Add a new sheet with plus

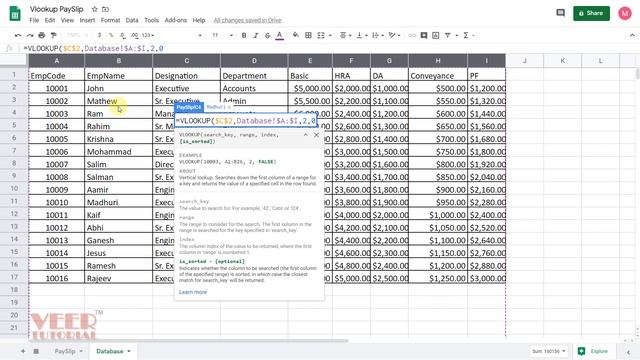[23, 351]
